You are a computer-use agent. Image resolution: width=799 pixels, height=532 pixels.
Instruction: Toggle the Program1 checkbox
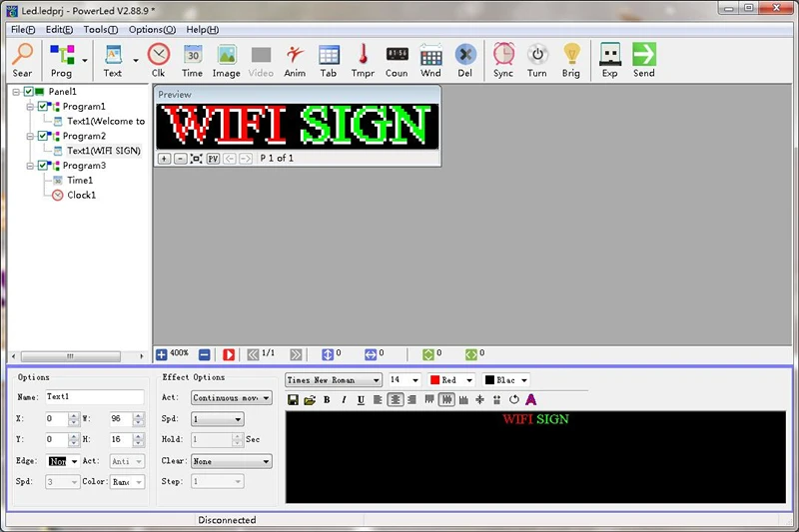tap(43, 107)
